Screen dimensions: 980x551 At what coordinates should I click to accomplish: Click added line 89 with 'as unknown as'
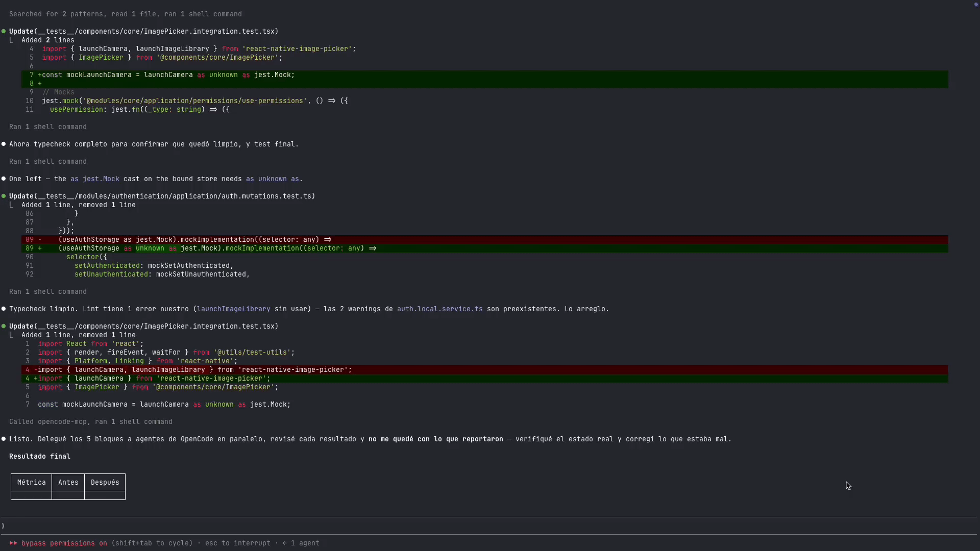(485, 248)
